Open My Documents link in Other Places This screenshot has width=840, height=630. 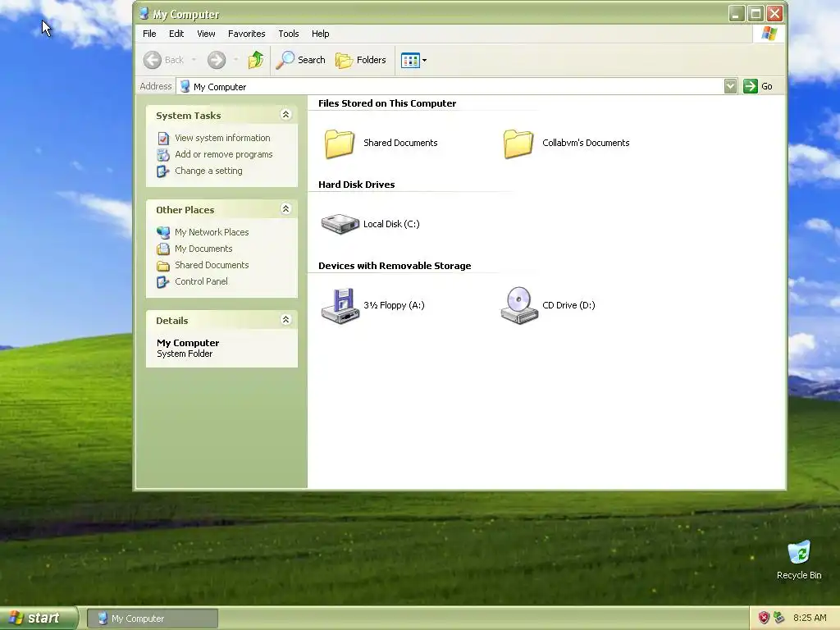pos(203,249)
